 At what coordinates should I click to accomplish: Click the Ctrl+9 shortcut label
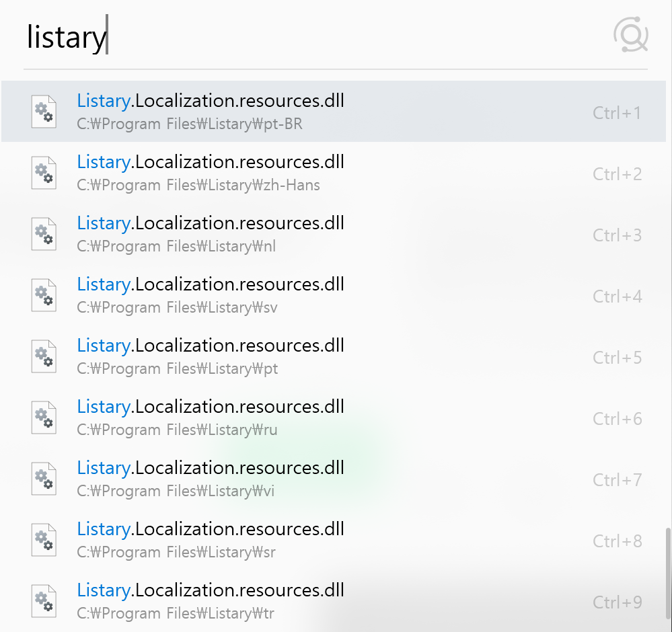click(x=617, y=603)
